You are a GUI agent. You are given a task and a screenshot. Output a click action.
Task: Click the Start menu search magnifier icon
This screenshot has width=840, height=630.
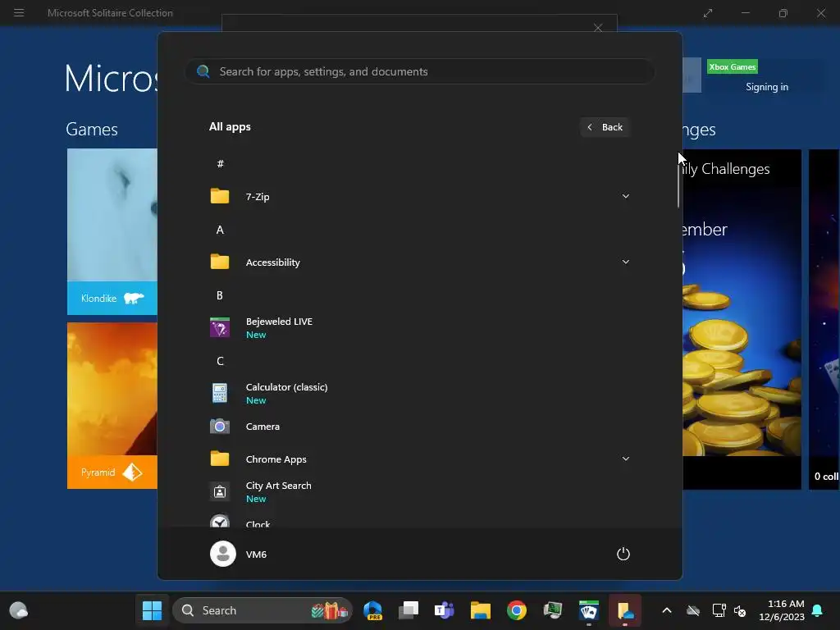pyautogui.click(x=203, y=71)
